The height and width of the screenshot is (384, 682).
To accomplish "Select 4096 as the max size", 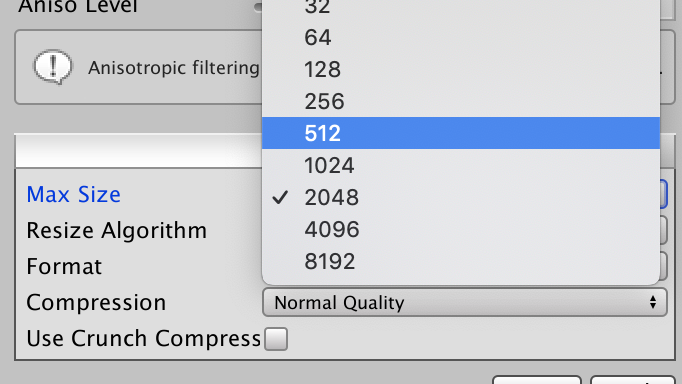I will (461, 229).
